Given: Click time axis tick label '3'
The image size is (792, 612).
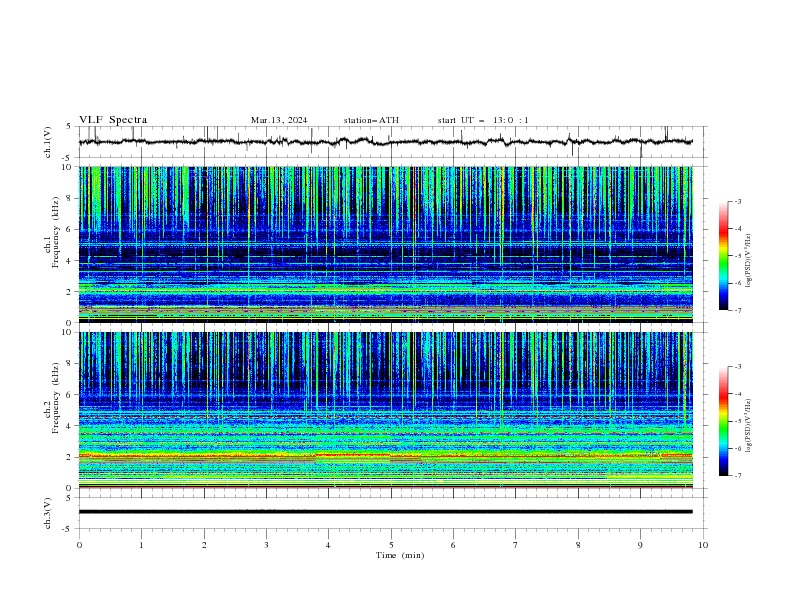Looking at the screenshot, I should pyautogui.click(x=266, y=545).
